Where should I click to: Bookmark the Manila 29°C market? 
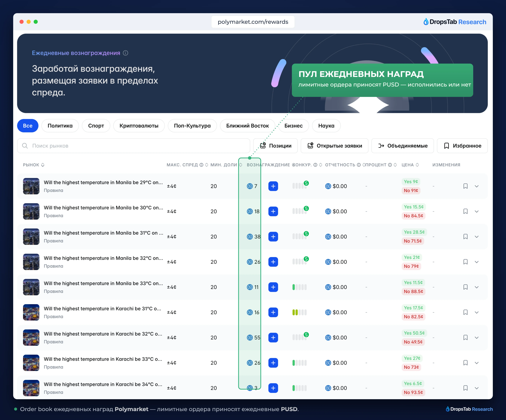465,186
